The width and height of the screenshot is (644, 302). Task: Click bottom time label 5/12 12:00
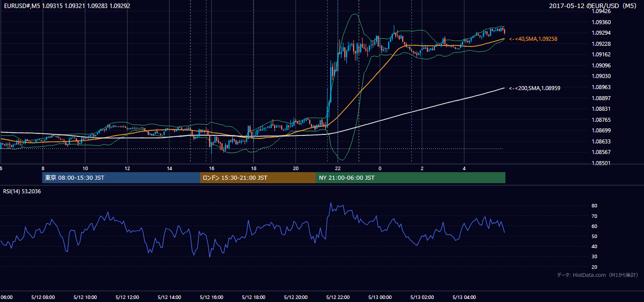click(x=127, y=297)
